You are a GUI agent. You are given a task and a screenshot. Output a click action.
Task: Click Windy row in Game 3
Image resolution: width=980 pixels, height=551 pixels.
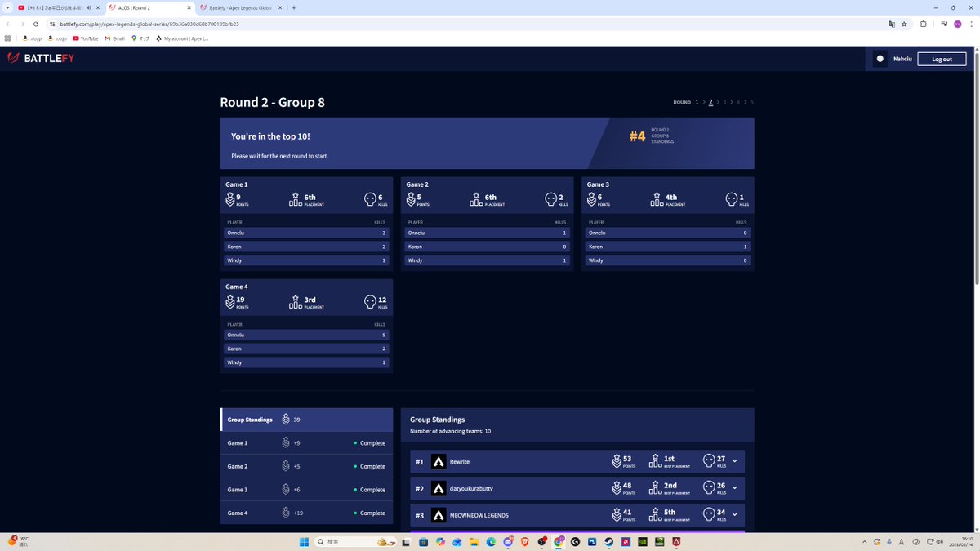click(667, 260)
